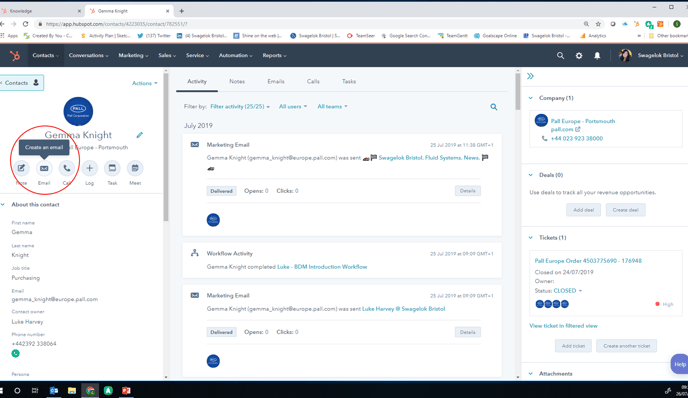Open Outlook from the taskbar
Screen dimensions: 688x398
[x=54, y=390]
